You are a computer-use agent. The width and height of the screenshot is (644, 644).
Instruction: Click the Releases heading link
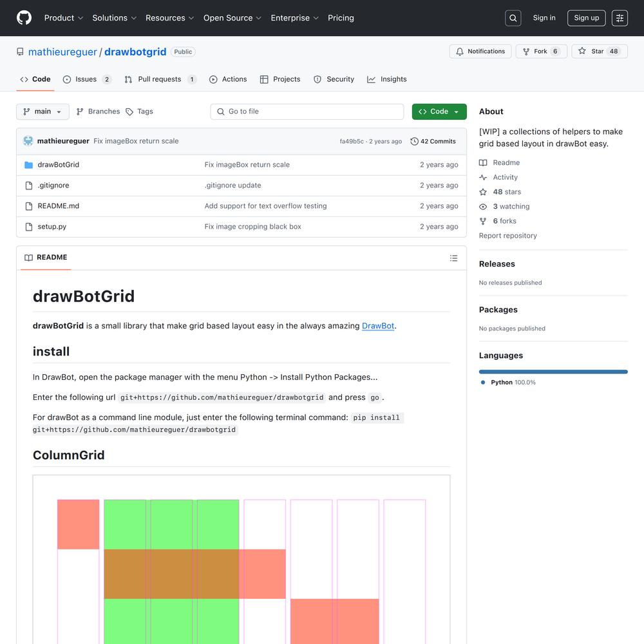pos(497,264)
